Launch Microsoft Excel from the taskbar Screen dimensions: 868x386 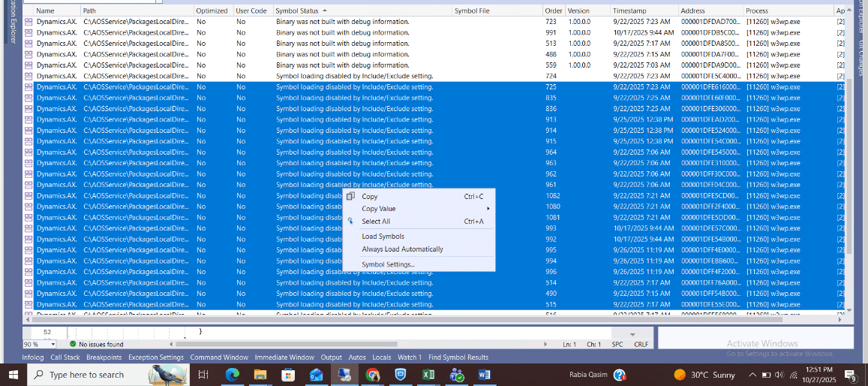[x=428, y=375]
